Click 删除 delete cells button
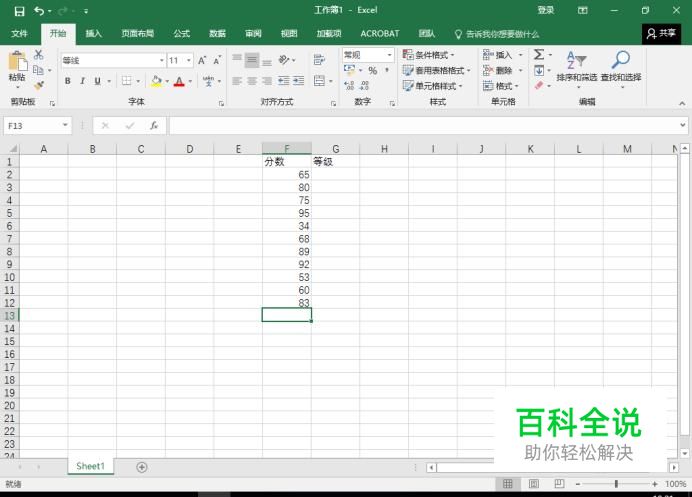 coord(497,71)
